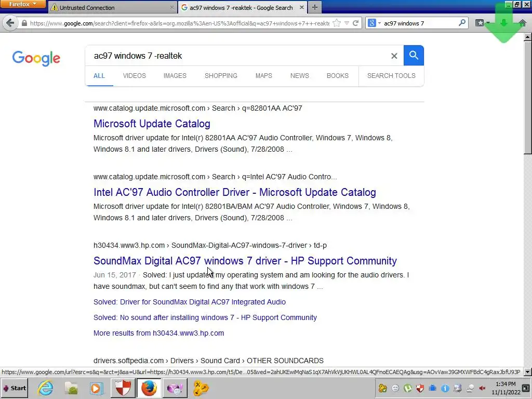Open the purple chat app taskbar icon
The image size is (532, 399).
pyautogui.click(x=175, y=388)
